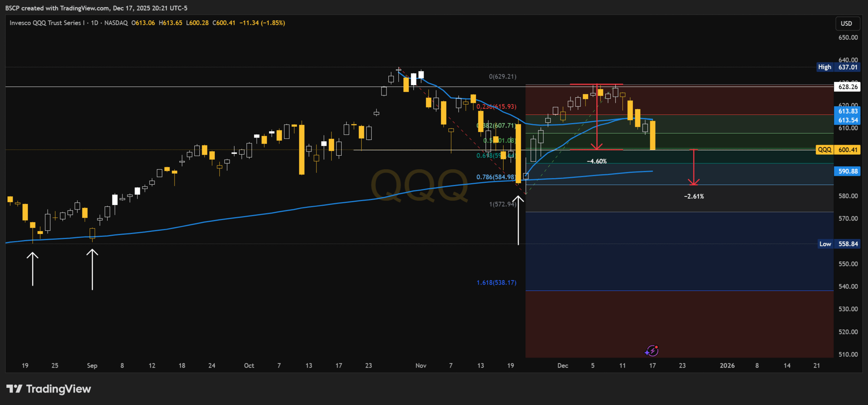The width and height of the screenshot is (868, 405).
Task: Select the Fibonacci 0.786(584.98) level label
Action: click(x=496, y=177)
